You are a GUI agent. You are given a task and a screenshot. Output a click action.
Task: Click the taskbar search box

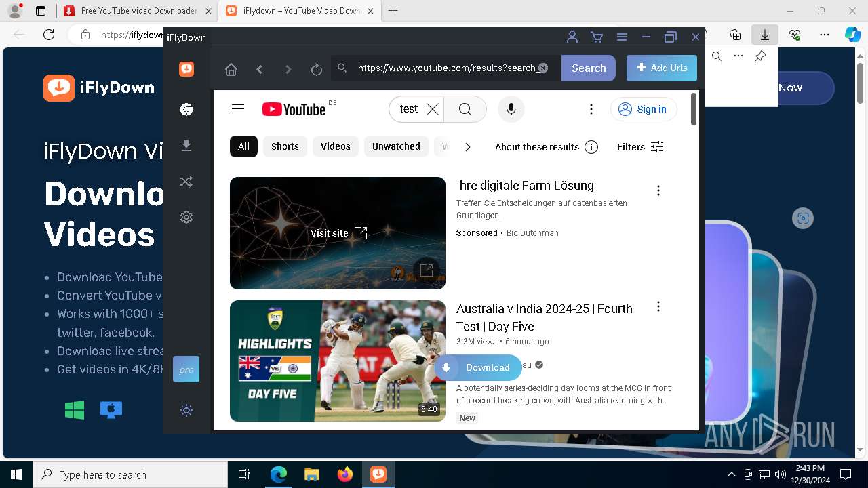(130, 474)
